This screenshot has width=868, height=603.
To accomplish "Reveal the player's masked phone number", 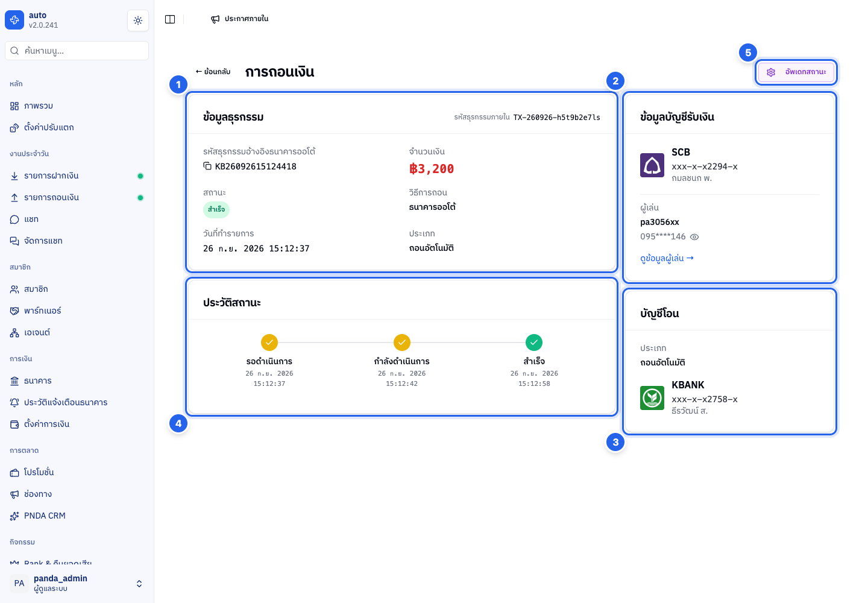I will pos(694,237).
